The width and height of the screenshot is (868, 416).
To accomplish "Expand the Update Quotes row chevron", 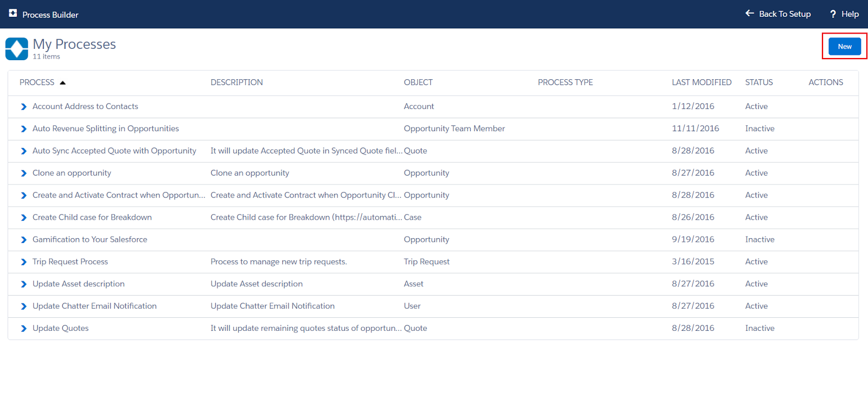I will [23, 329].
